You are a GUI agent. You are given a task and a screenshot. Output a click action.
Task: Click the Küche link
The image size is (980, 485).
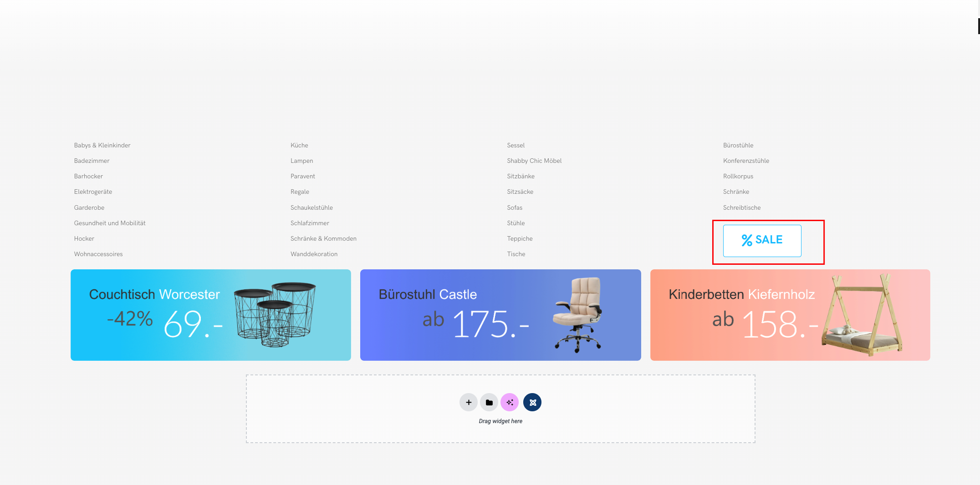(x=299, y=145)
